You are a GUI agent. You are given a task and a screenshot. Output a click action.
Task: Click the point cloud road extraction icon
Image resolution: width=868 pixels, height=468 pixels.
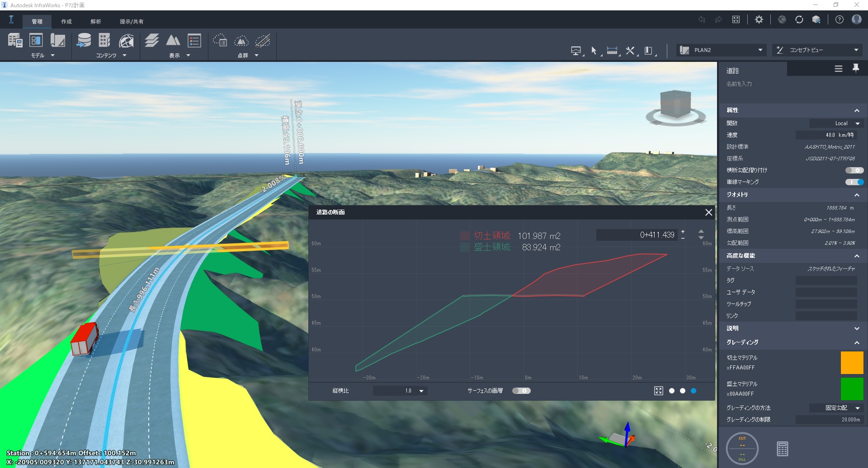point(263,41)
